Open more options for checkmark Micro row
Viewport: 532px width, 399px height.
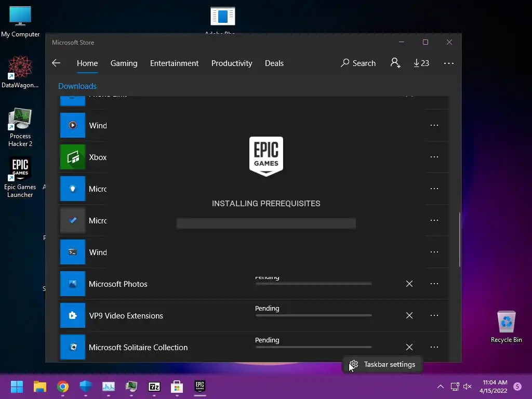tap(434, 220)
